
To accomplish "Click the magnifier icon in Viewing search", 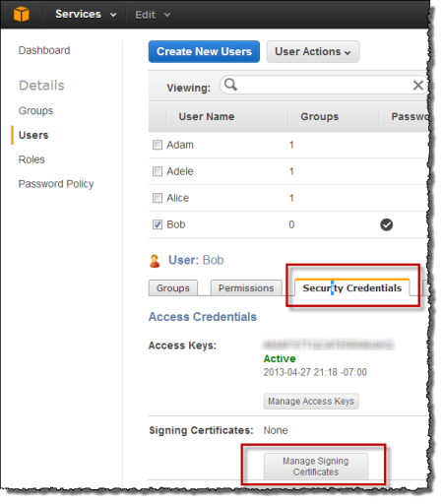I will [x=230, y=85].
